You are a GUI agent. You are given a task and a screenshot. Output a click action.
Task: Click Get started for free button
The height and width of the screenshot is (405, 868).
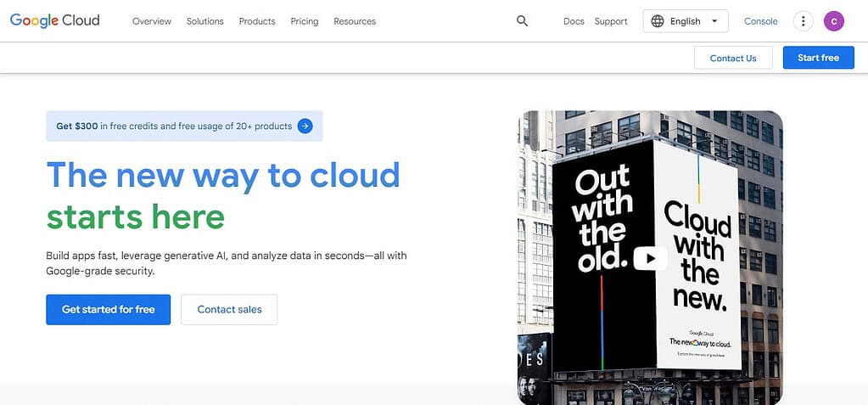pos(108,309)
